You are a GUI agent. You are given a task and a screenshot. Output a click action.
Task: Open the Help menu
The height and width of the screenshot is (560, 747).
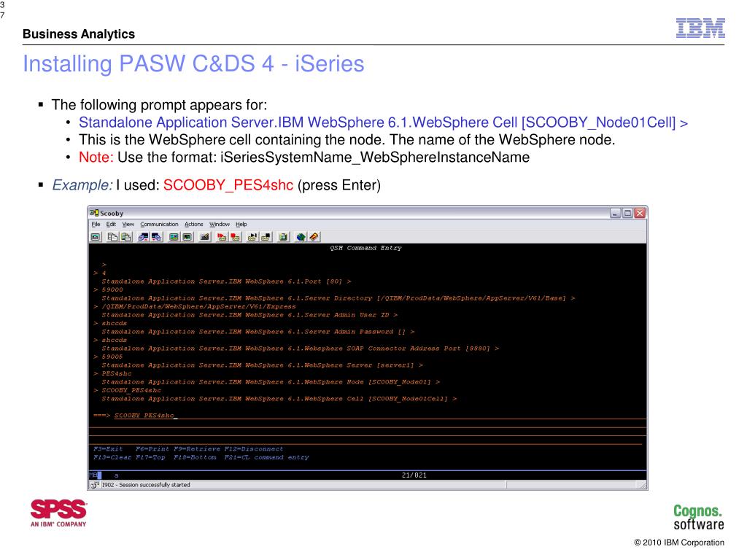[x=241, y=225]
